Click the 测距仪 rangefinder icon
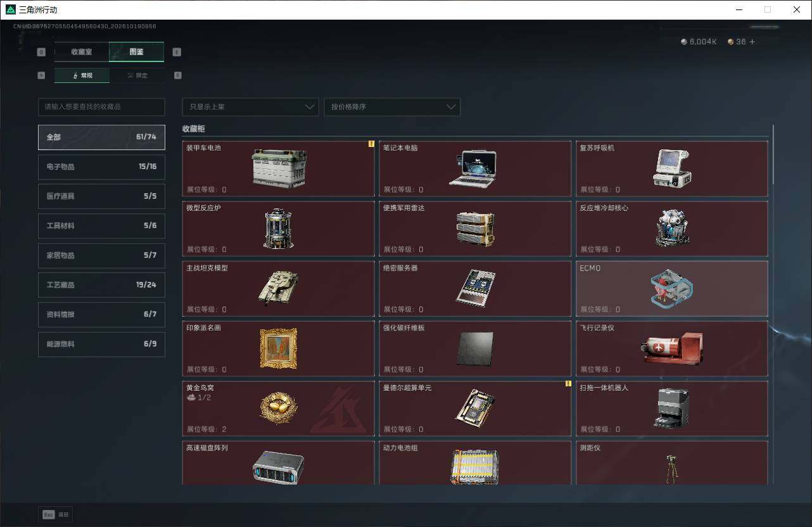This screenshot has width=812, height=527. 672,469
